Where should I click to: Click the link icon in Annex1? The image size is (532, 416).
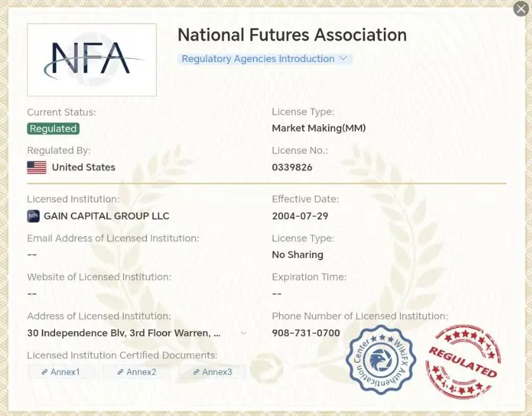click(x=44, y=372)
